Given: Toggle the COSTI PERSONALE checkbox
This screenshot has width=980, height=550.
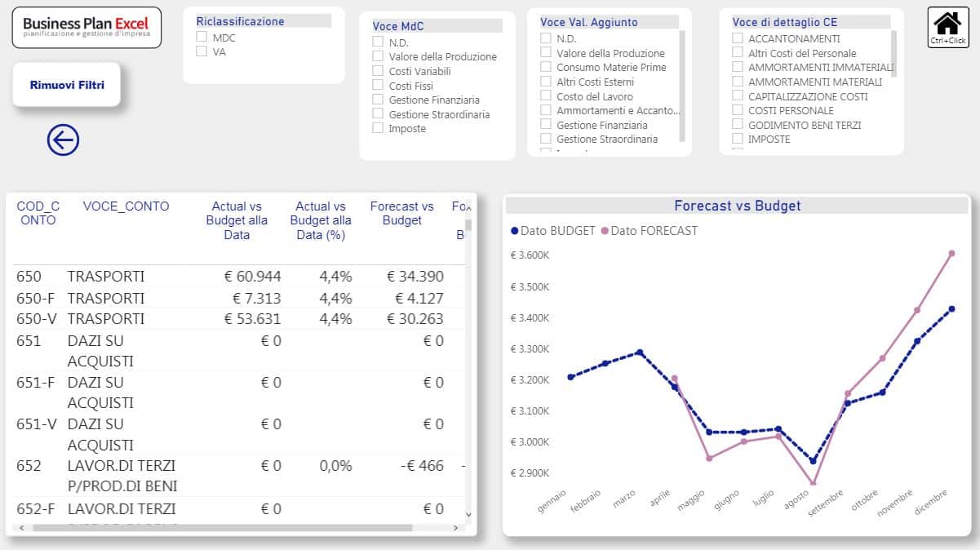Looking at the screenshot, I should pos(738,110).
